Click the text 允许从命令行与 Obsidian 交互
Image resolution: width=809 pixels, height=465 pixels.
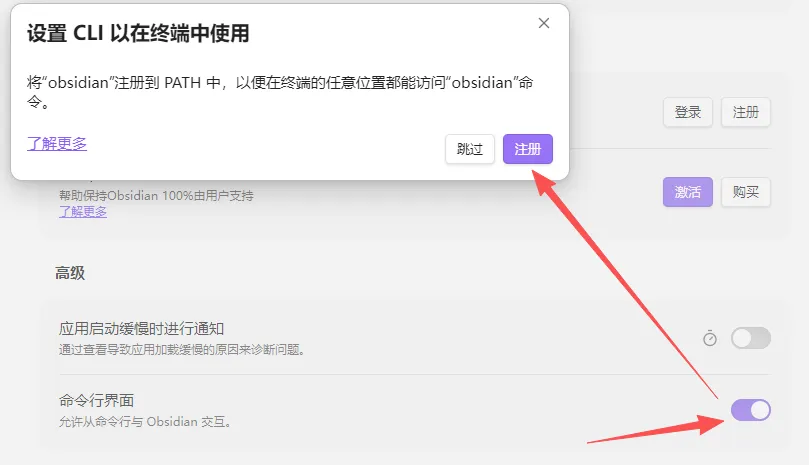tap(145, 422)
